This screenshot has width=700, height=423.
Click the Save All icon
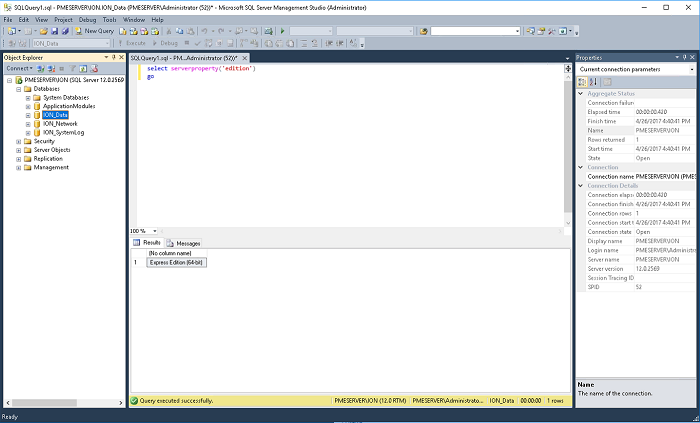[x=65, y=31]
